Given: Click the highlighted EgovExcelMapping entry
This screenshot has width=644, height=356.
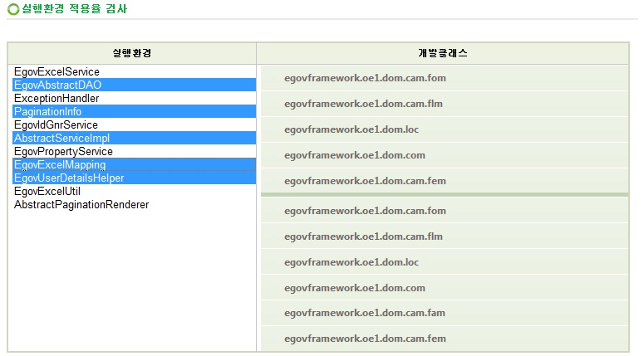Looking at the screenshot, I should [x=60, y=165].
